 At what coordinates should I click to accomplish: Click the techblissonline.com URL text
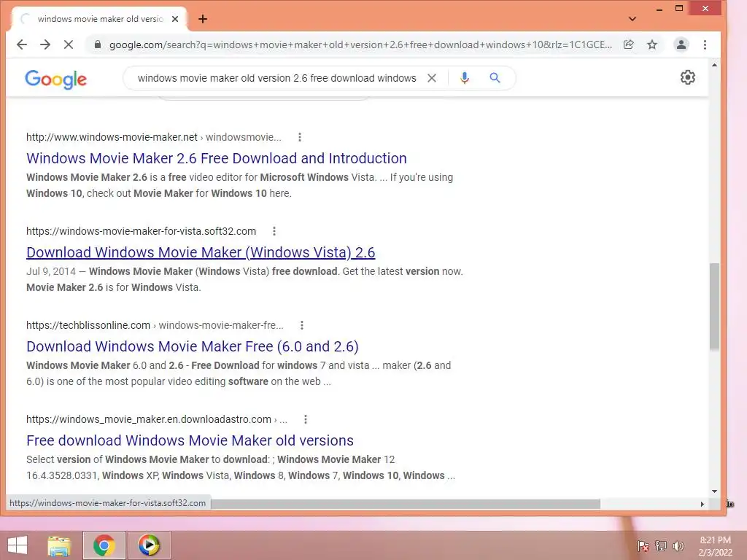coord(88,325)
